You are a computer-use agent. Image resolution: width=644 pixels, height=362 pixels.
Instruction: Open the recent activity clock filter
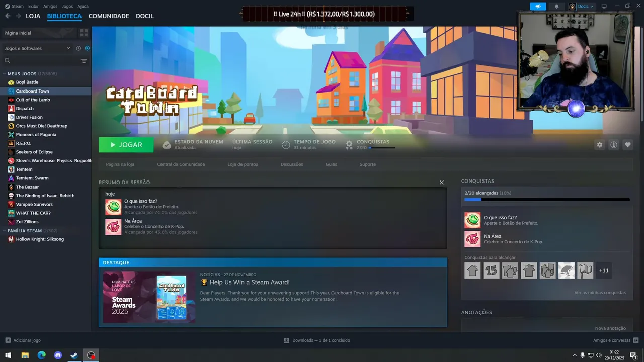(x=78, y=48)
